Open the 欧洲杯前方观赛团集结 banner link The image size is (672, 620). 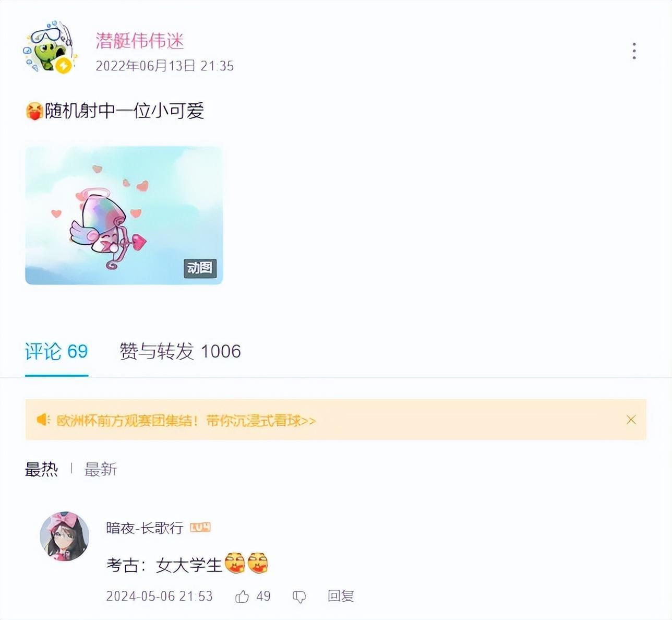(x=186, y=420)
